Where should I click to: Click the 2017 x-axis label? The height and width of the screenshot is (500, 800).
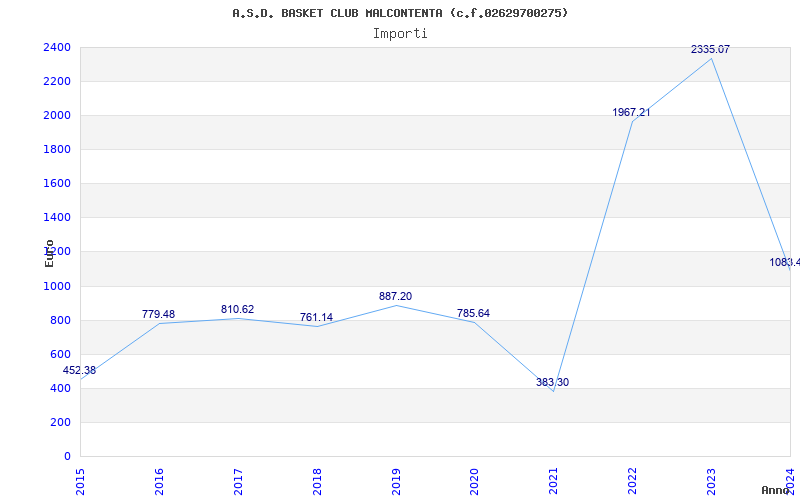point(238,481)
